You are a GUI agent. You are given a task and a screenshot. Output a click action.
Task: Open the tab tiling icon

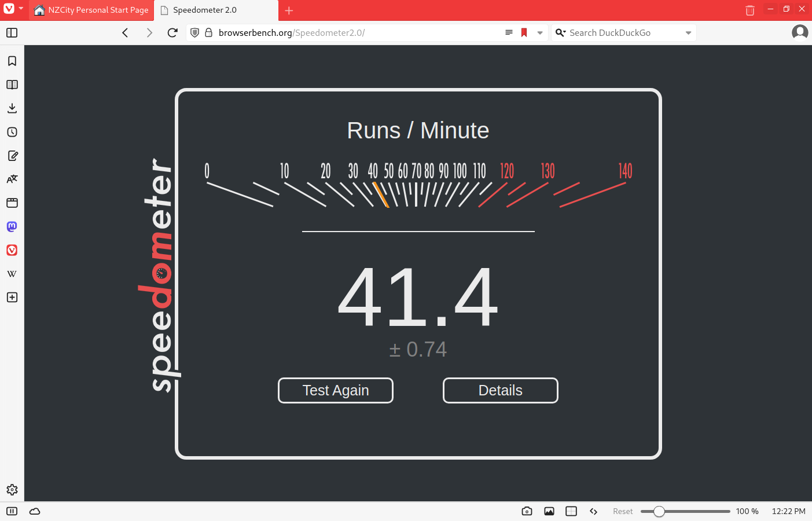point(571,511)
